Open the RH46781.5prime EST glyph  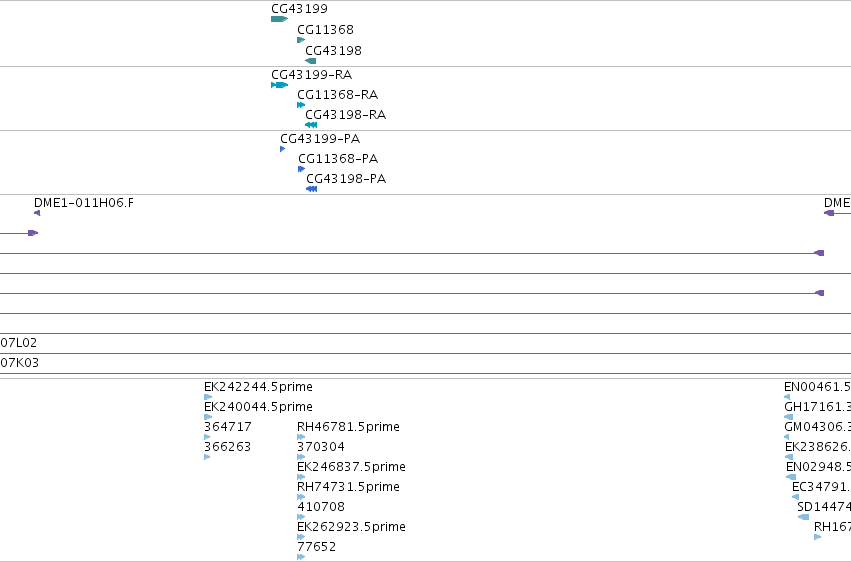301,437
